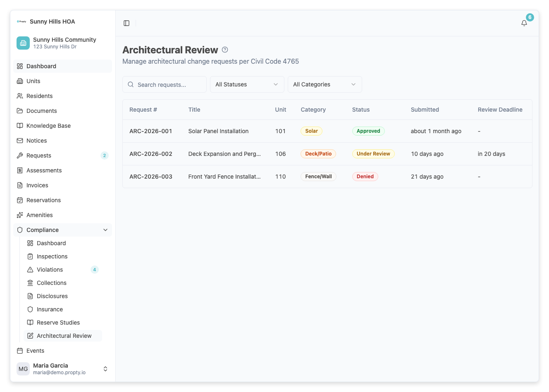Screen dimensions: 549x392
Task: Click the Denied status badge
Action: coord(365,177)
